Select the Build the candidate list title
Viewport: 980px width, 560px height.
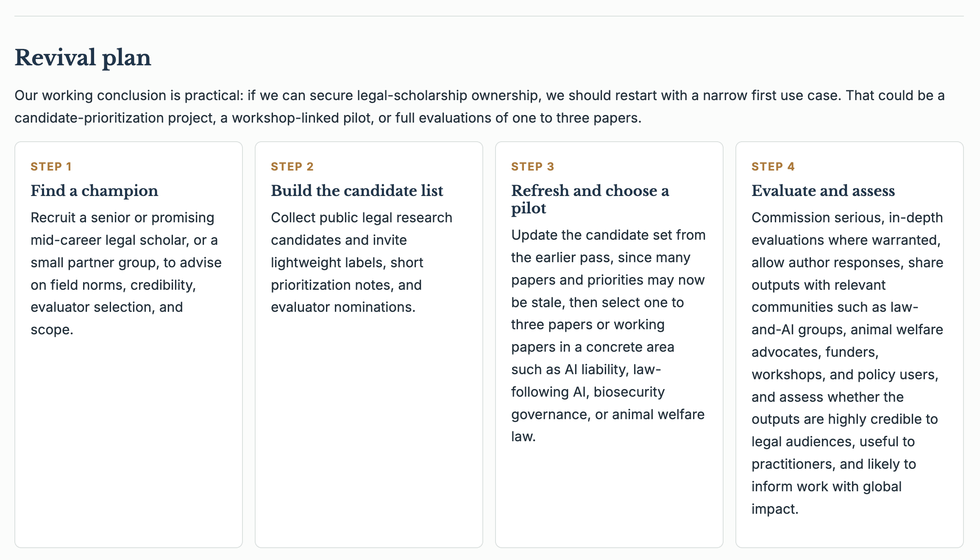[x=357, y=190]
